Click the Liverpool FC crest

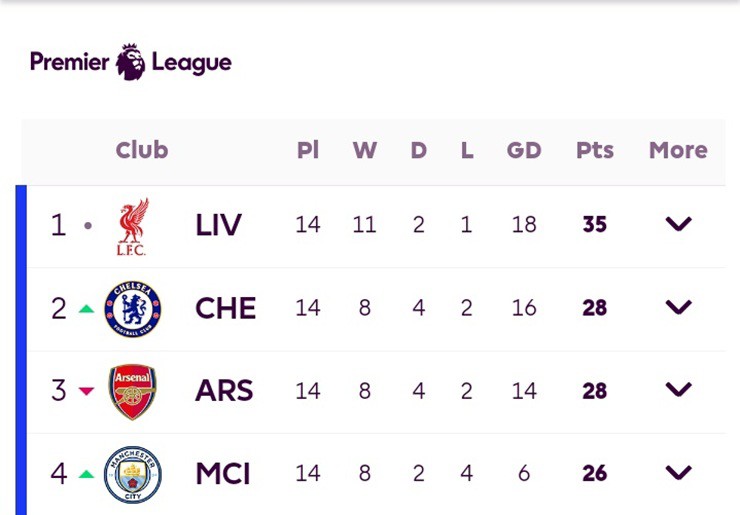tap(132, 226)
